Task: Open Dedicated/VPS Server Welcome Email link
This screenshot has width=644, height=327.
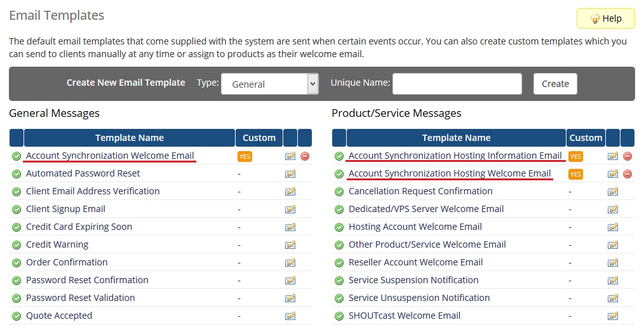Action: (x=426, y=209)
